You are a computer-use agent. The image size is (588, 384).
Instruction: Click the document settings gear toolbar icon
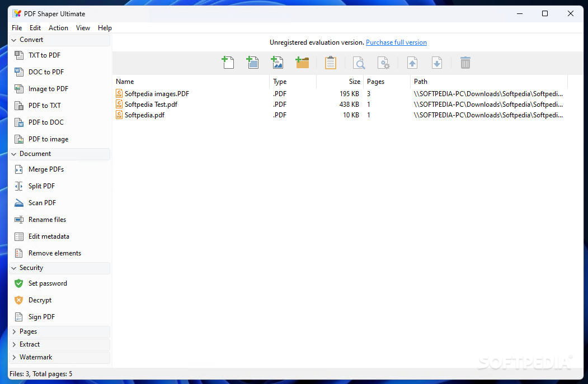tap(383, 63)
